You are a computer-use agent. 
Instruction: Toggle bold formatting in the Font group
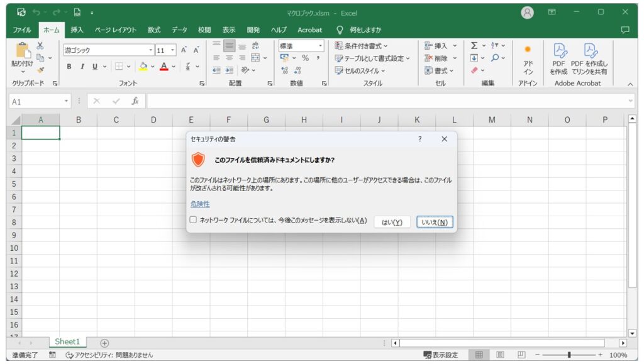click(69, 67)
